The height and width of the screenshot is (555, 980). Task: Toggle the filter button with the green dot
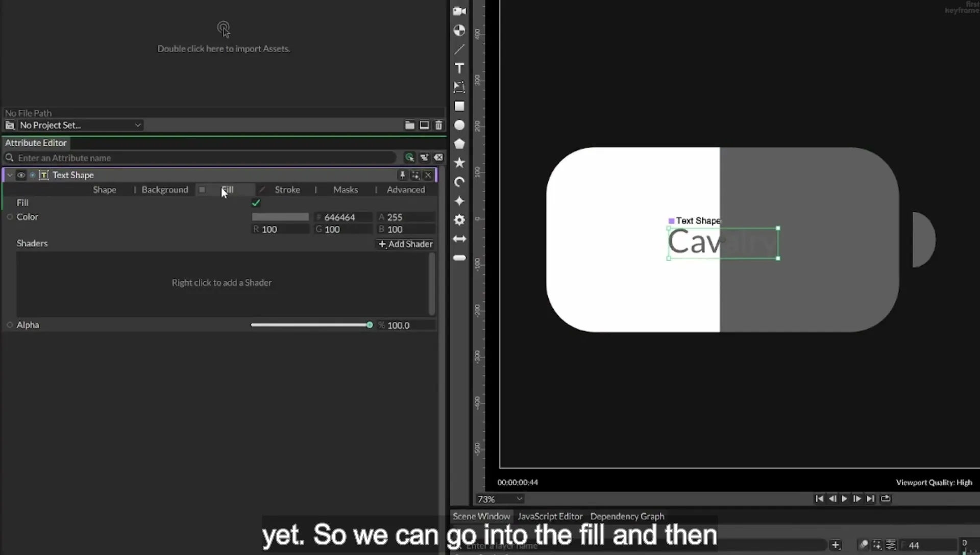click(409, 158)
